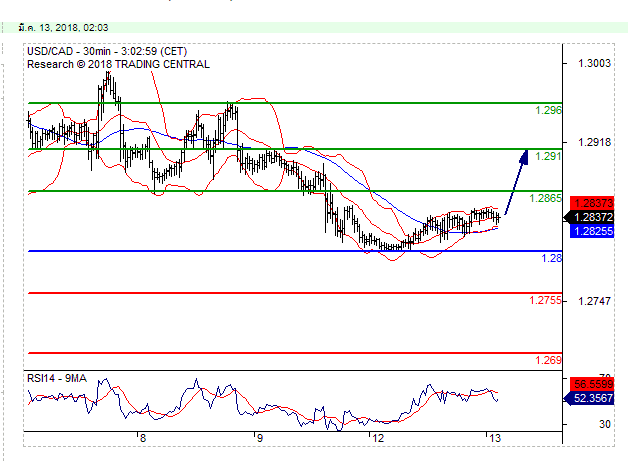
Task: Click the 'Research © 2018 TRADING CENTRAL' label
Action: (118, 64)
